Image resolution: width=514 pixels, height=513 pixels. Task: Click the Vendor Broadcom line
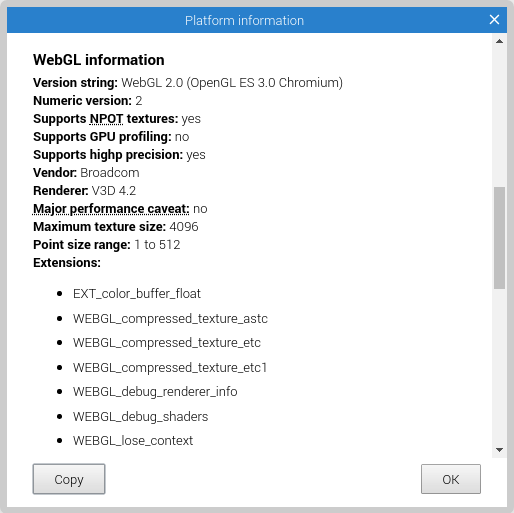86,173
